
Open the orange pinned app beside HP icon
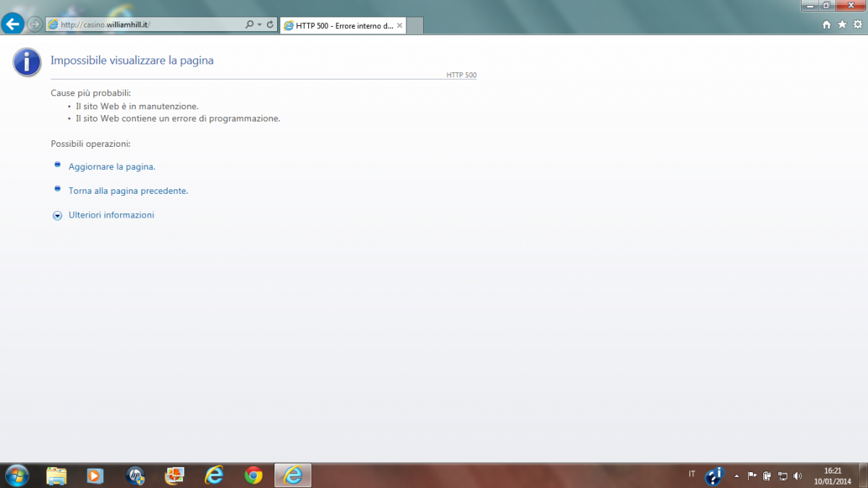coord(174,475)
